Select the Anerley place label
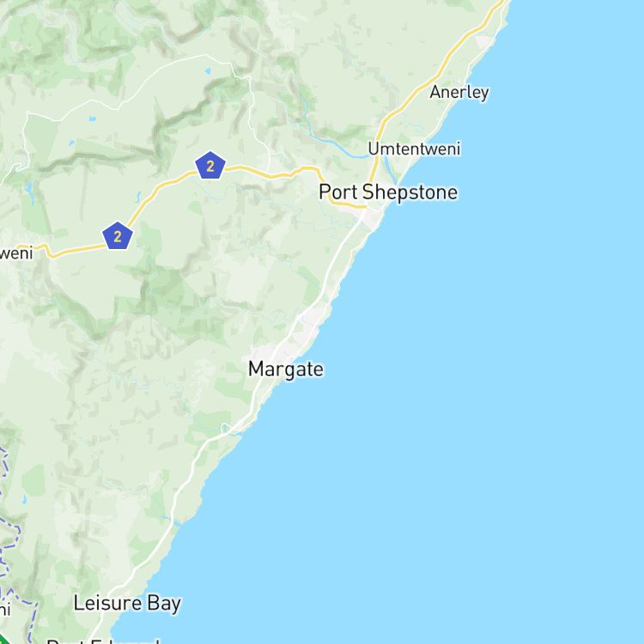The width and height of the screenshot is (644, 644). point(459,92)
